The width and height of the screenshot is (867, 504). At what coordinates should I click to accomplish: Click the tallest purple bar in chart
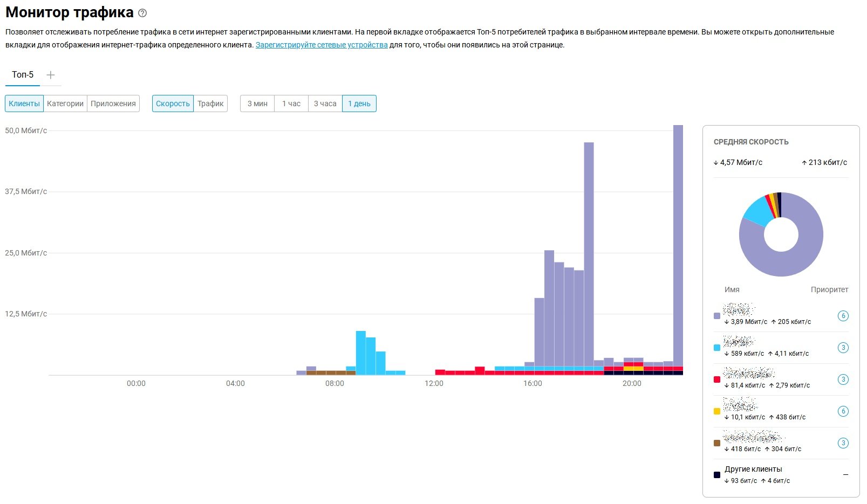click(678, 243)
